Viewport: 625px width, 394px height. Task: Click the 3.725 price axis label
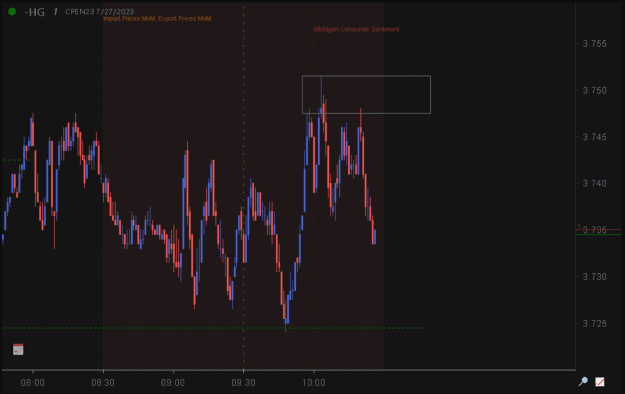594,323
